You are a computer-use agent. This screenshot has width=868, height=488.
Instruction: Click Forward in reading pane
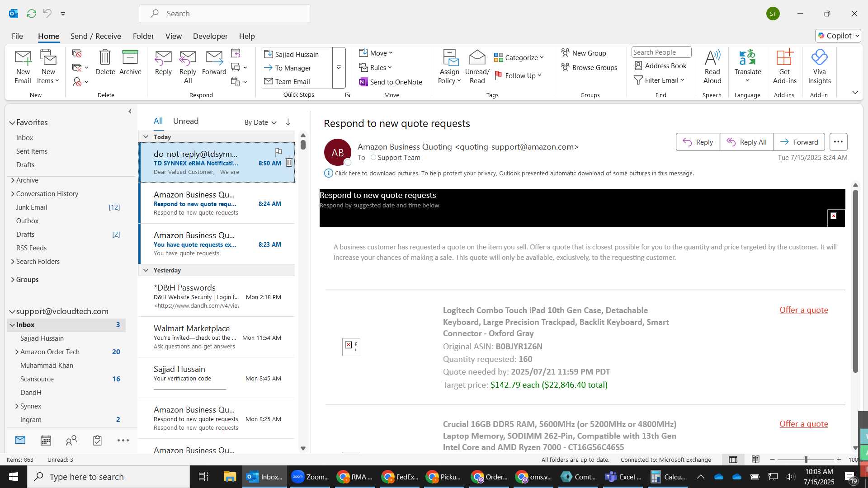(x=799, y=142)
